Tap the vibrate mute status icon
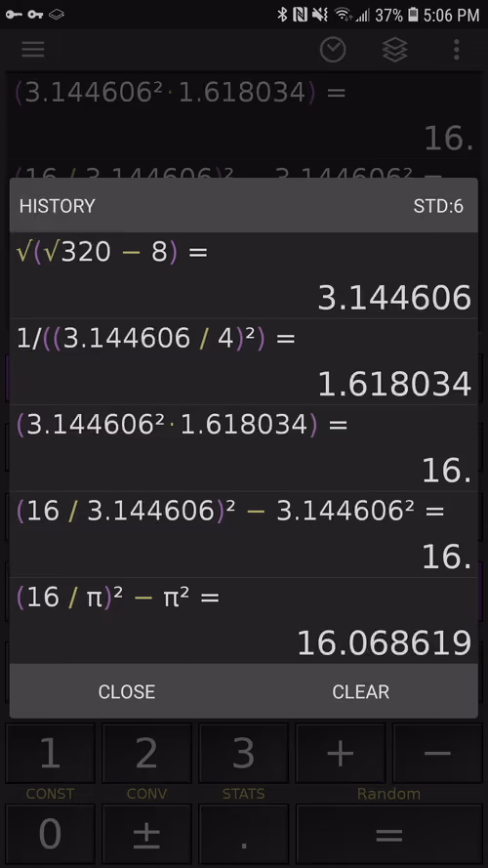Image resolution: width=488 pixels, height=868 pixels. (320, 15)
